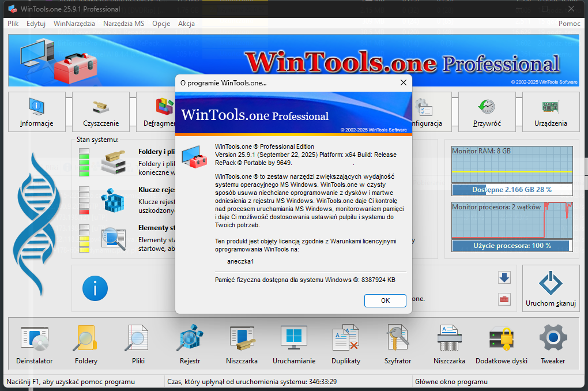This screenshot has height=391, width=588.
Task: Open the Czyszczenie section
Action: 101,112
